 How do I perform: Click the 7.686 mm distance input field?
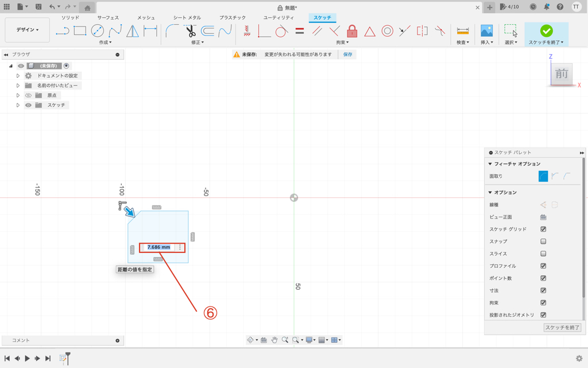pyautogui.click(x=158, y=247)
